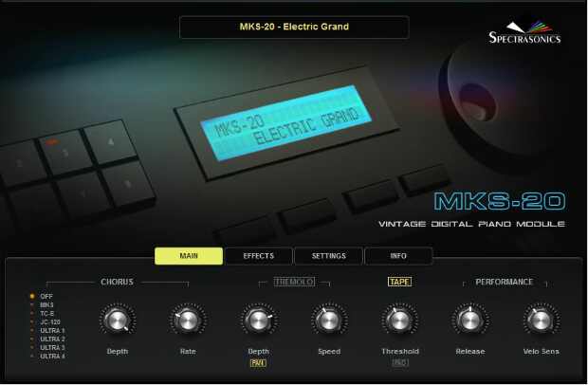Toggle the TREMOLO section on
Image resolution: width=588 pixels, height=385 pixels.
point(294,282)
